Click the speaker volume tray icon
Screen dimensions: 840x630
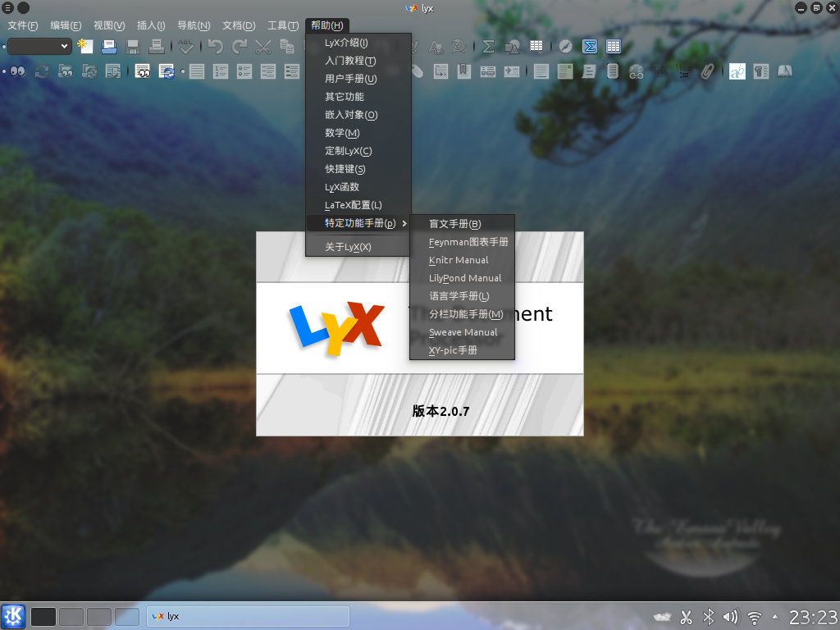coord(731,617)
